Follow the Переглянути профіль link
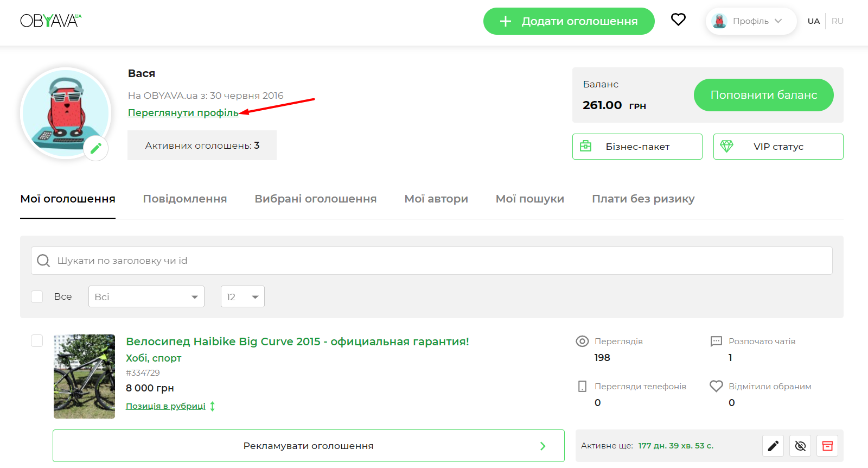Viewport: 868px width, 468px height. 183,113
